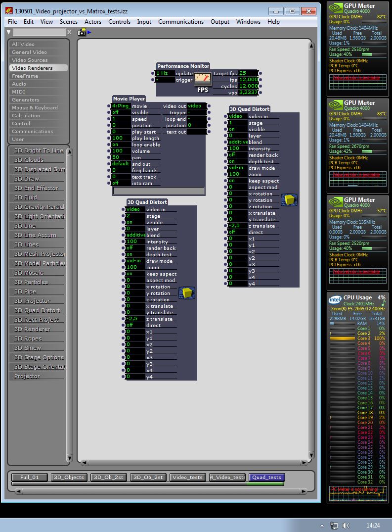Open the Communications menu

click(x=181, y=22)
